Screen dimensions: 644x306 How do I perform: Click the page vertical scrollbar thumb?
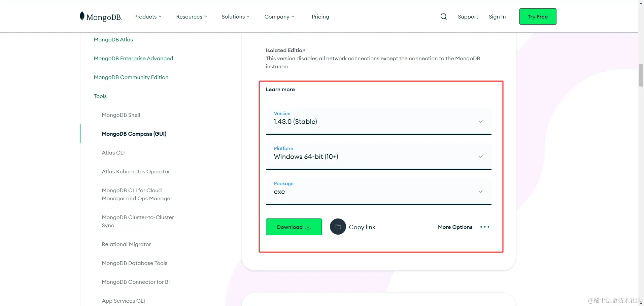click(x=641, y=75)
